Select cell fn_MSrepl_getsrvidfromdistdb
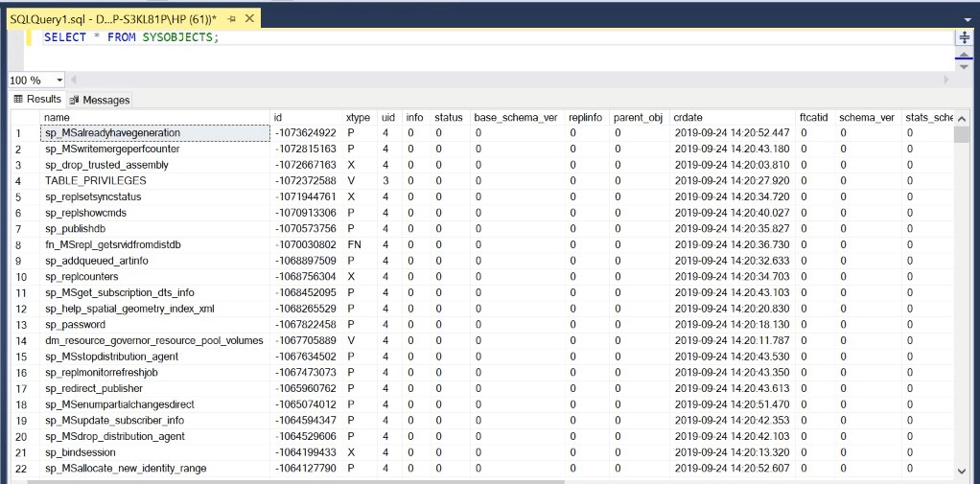The height and width of the screenshot is (484, 980). tap(155, 244)
